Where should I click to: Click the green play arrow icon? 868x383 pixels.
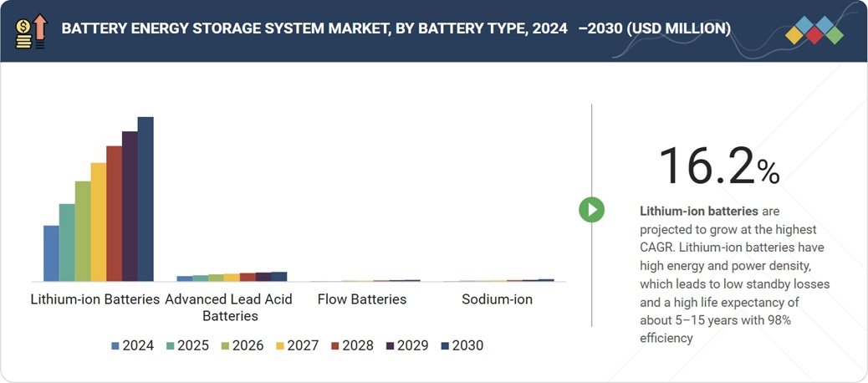591,210
